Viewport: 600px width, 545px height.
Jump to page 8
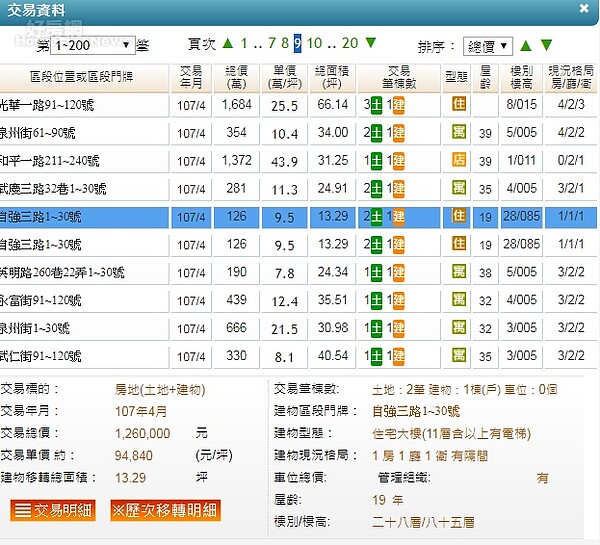pyautogui.click(x=285, y=43)
